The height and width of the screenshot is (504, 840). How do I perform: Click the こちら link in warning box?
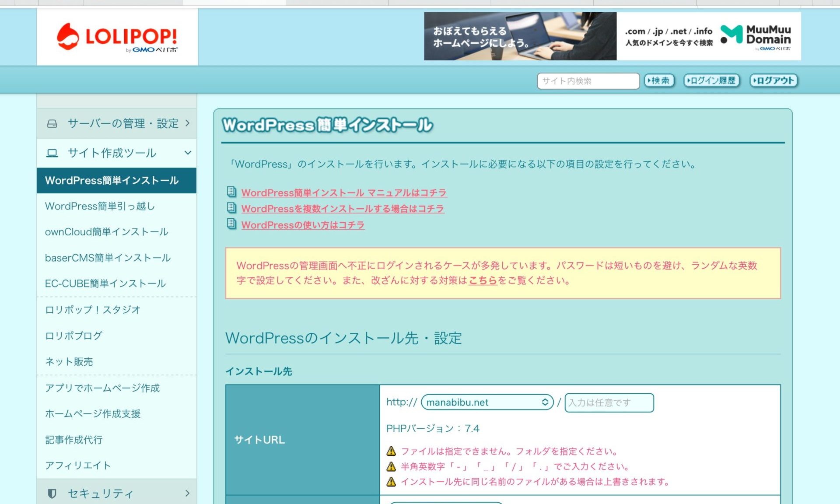483,280
